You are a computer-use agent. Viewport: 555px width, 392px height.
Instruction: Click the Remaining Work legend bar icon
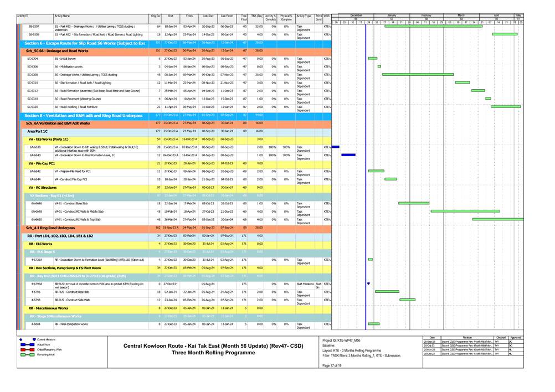pyautogui.click(x=24, y=355)
